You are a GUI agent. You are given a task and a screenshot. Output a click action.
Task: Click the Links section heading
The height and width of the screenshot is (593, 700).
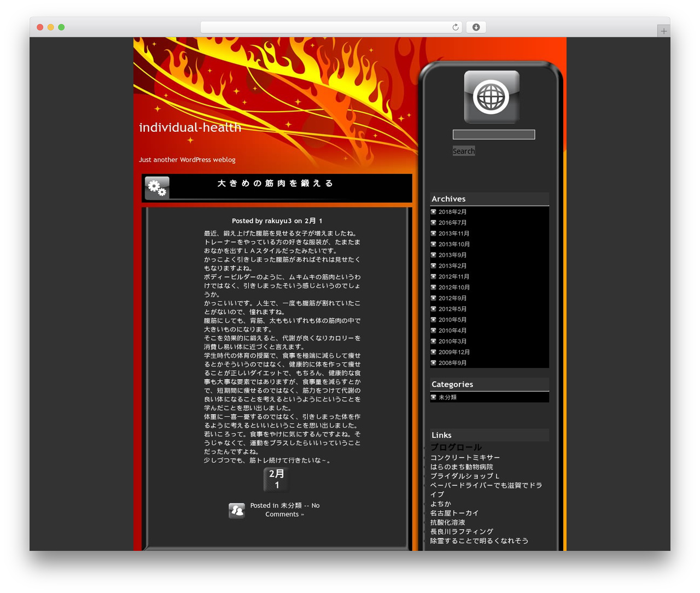coord(441,435)
